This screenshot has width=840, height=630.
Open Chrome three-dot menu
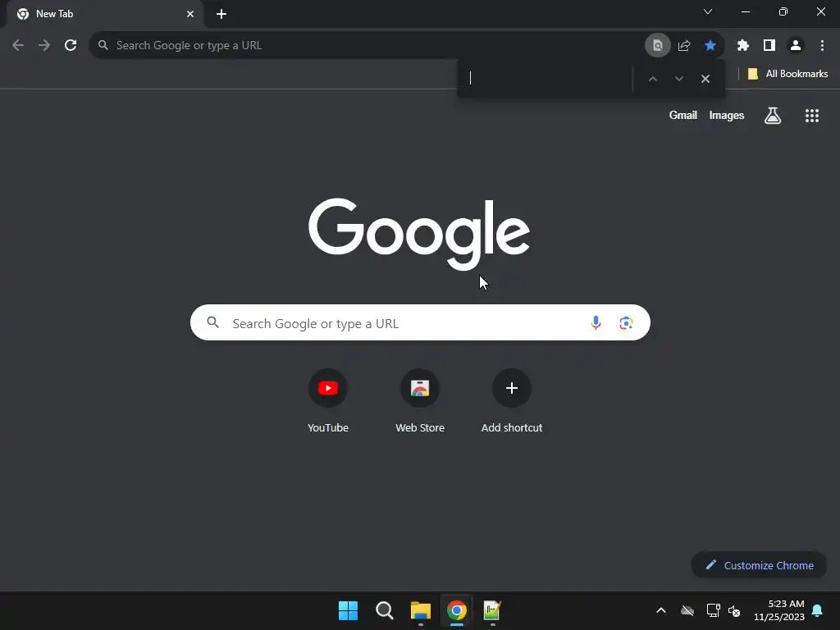(822, 46)
